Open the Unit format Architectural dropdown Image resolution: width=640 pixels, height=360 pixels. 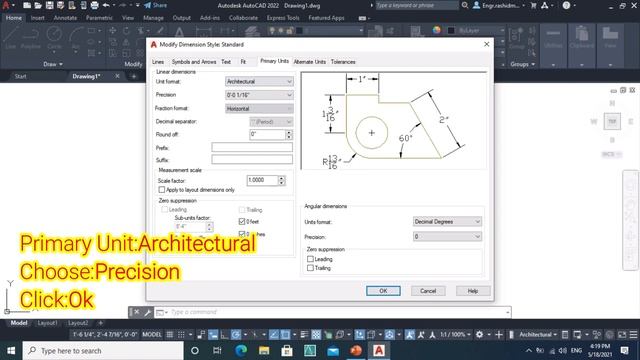(x=259, y=82)
